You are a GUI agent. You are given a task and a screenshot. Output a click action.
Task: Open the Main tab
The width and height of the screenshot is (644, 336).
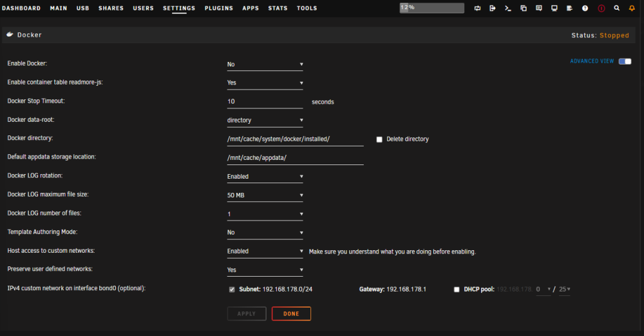[59, 8]
